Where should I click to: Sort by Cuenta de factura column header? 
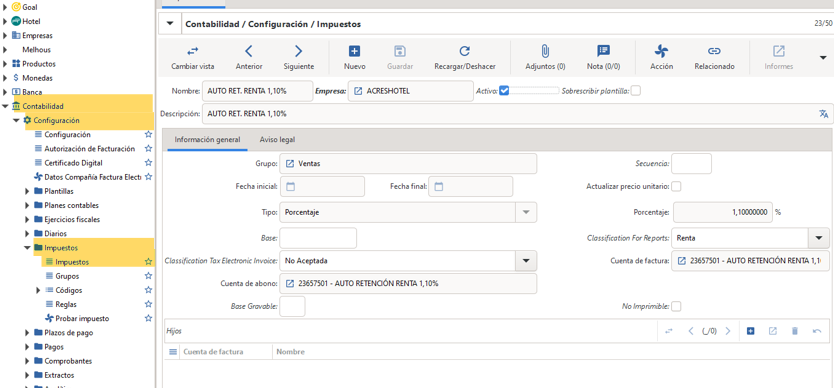point(213,352)
